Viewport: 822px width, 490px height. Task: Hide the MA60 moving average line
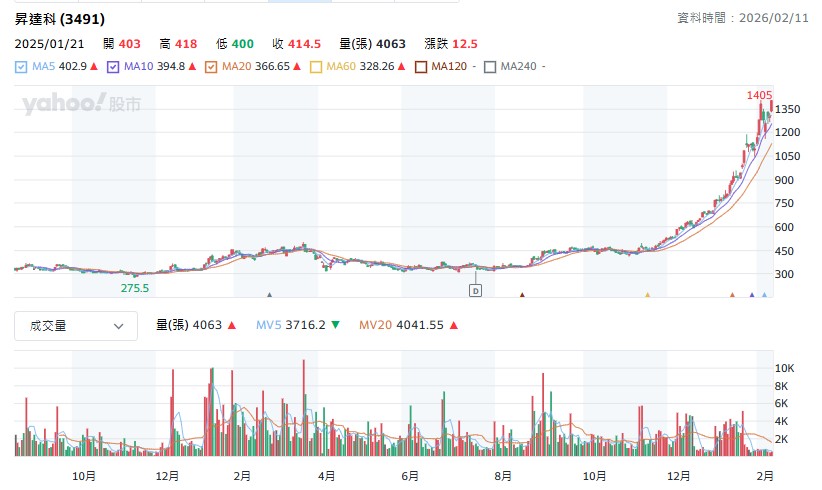click(x=316, y=67)
